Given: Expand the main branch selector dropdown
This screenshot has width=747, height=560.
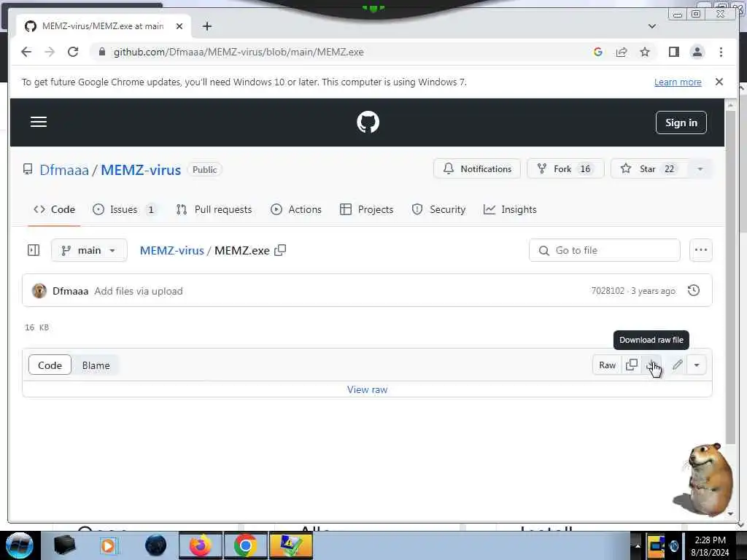Looking at the screenshot, I should (x=89, y=250).
